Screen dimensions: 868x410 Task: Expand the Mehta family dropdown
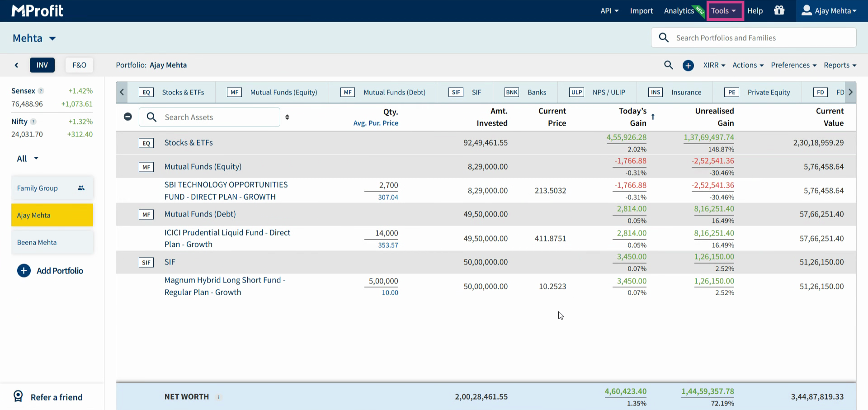[x=34, y=38]
